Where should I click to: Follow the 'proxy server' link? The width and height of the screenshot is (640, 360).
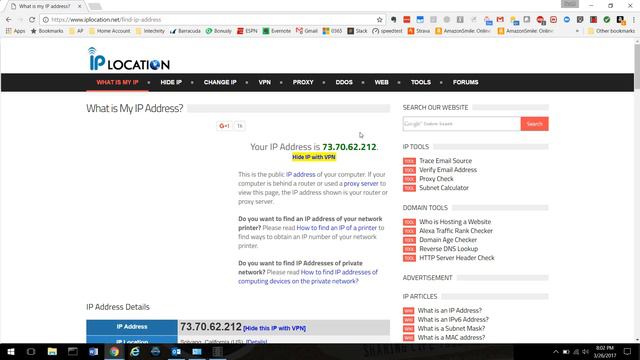coord(361,183)
